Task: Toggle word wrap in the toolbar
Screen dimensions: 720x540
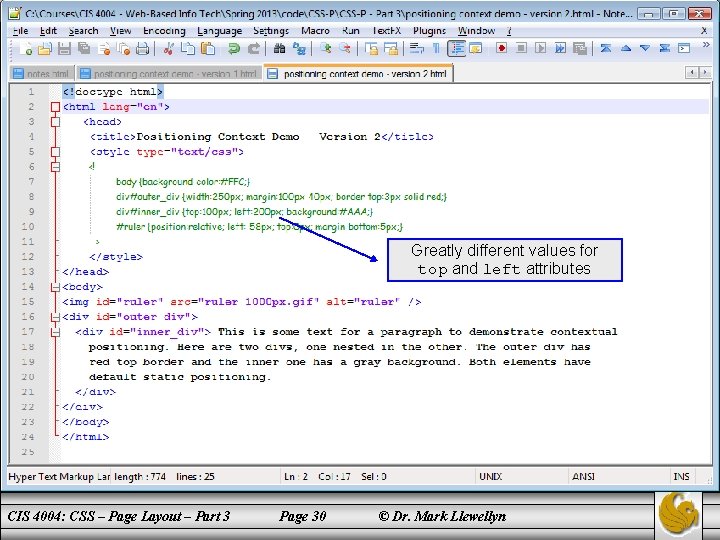Action: [416, 48]
